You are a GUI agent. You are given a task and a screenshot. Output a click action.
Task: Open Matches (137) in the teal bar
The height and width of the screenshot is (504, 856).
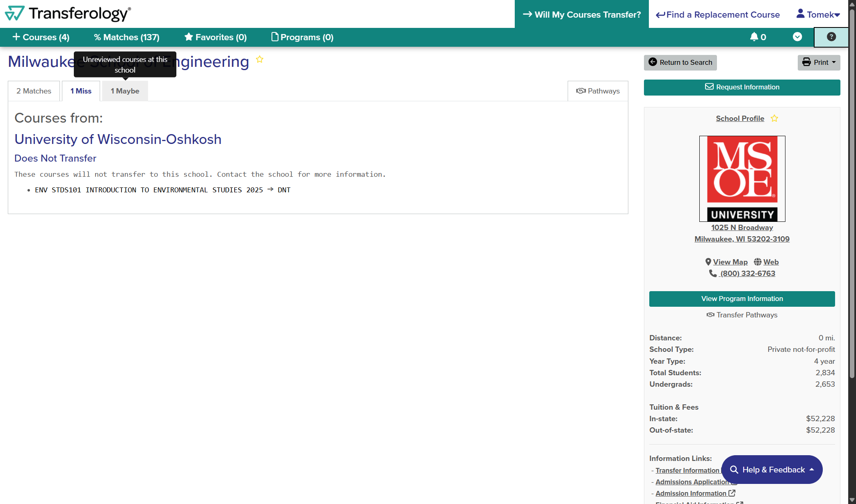click(x=127, y=37)
